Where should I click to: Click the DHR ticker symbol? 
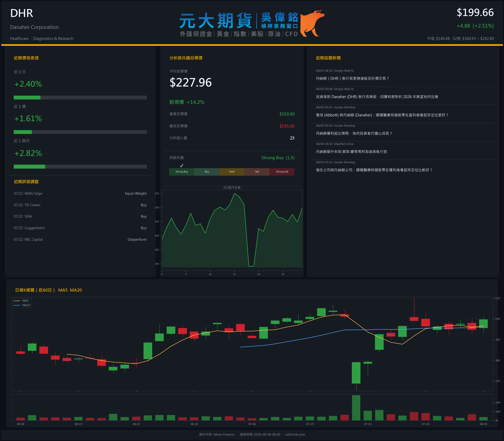[x=22, y=13]
